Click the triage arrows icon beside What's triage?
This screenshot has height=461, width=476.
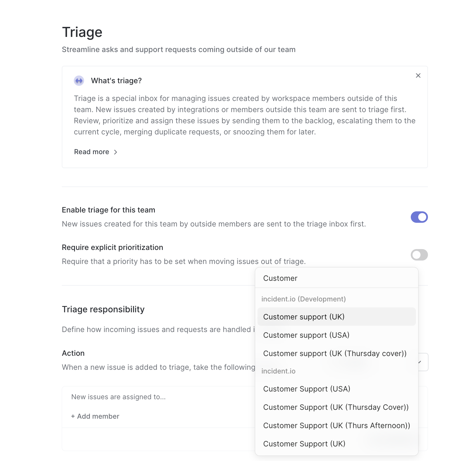coord(79,81)
